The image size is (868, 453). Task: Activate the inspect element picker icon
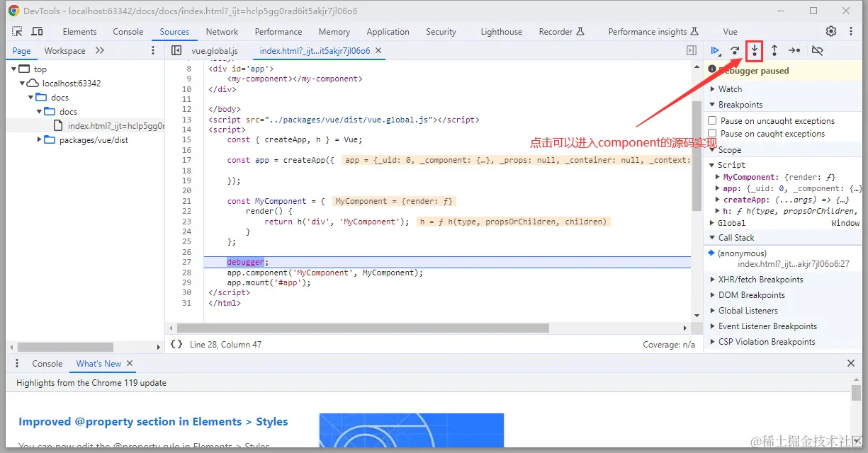coord(18,32)
